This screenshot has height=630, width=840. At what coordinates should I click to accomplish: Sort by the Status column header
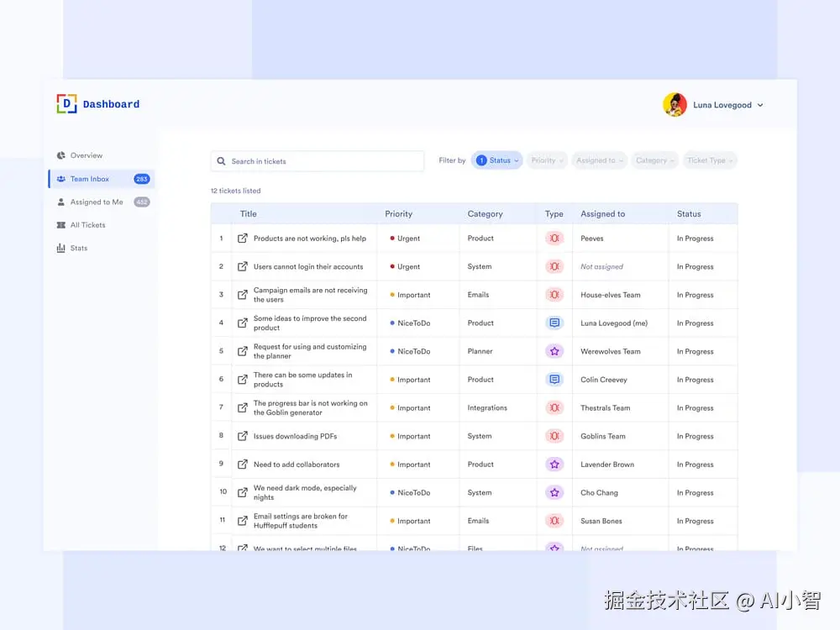689,213
